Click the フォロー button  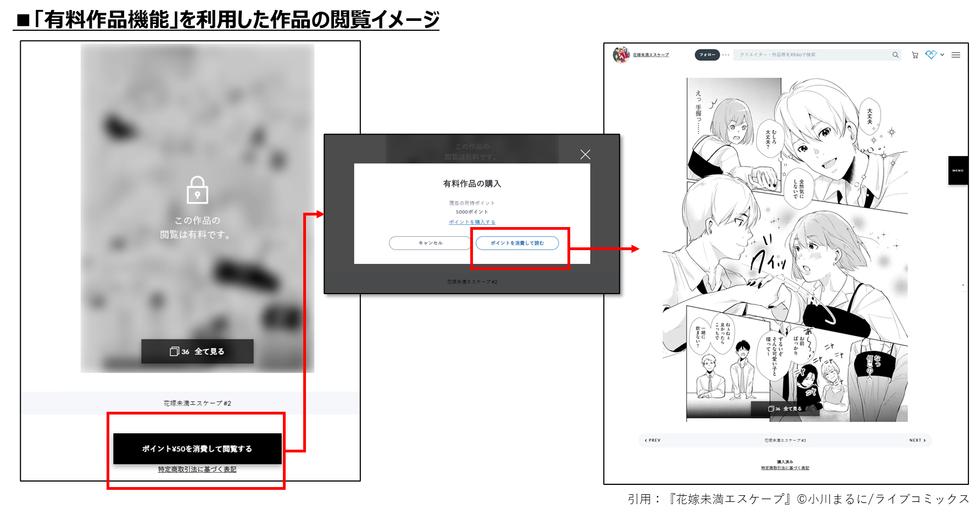point(707,55)
